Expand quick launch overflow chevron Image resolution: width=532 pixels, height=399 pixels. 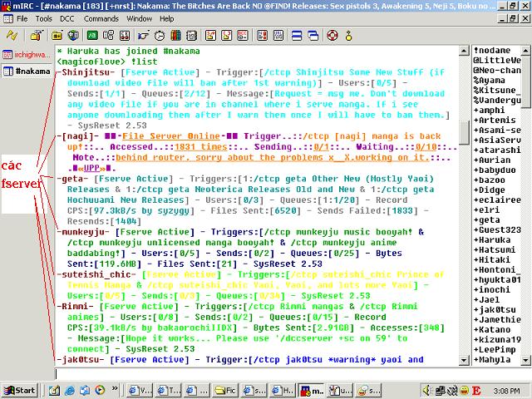pos(115,388)
